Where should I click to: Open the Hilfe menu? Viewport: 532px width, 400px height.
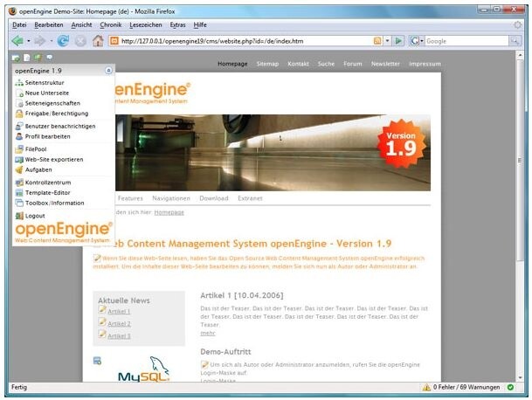tap(200, 24)
